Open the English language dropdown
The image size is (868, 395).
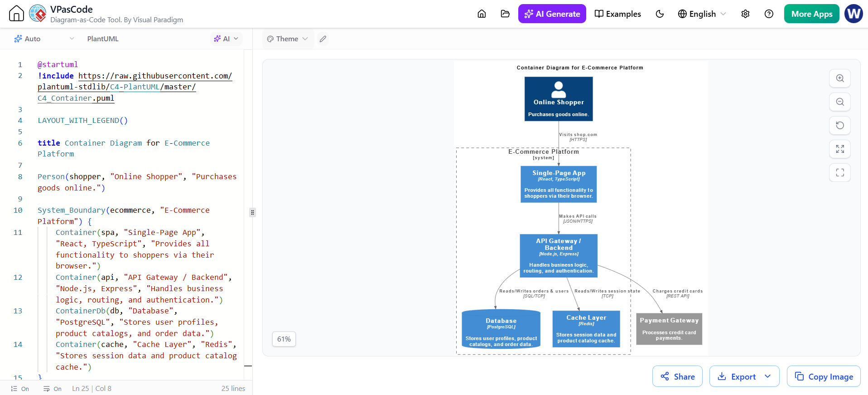(702, 14)
